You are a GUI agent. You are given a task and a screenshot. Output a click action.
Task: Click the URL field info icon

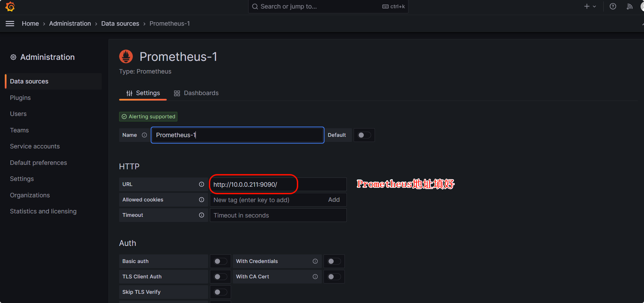[202, 184]
